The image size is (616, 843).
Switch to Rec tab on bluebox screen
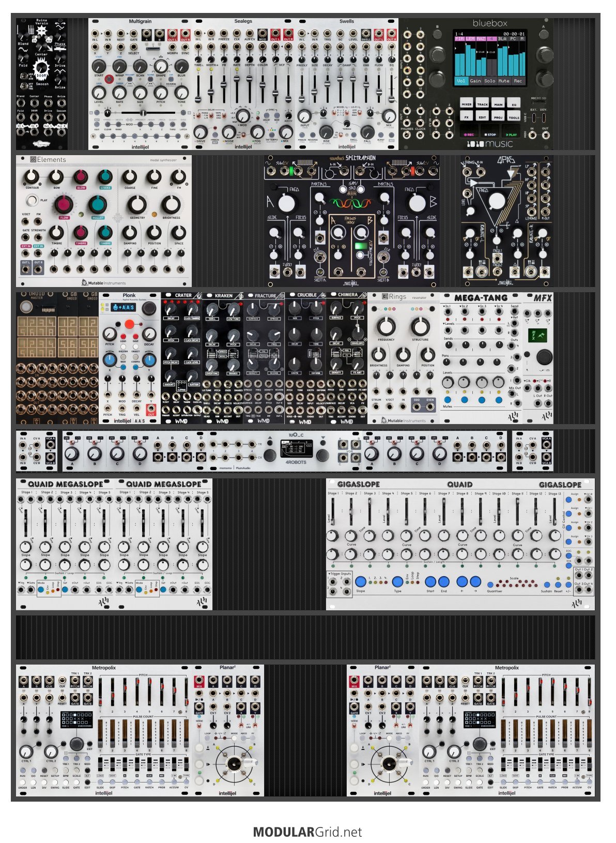click(518, 81)
